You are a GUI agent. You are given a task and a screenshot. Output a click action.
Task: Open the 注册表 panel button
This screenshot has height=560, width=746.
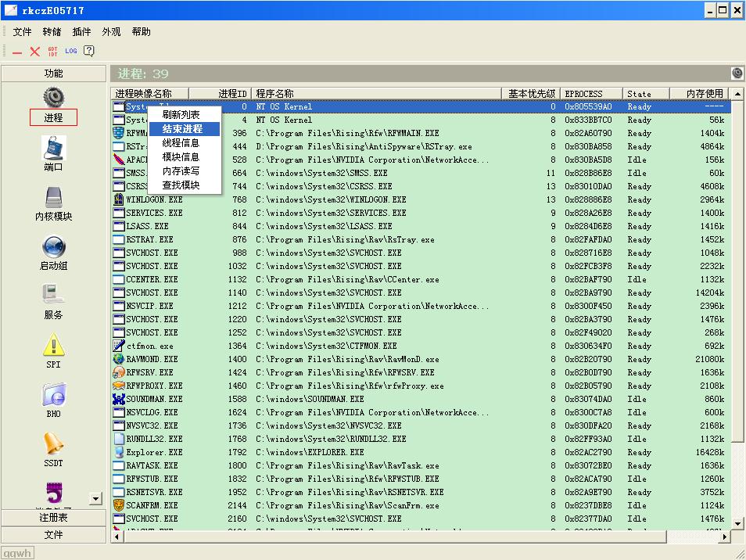coord(53,518)
